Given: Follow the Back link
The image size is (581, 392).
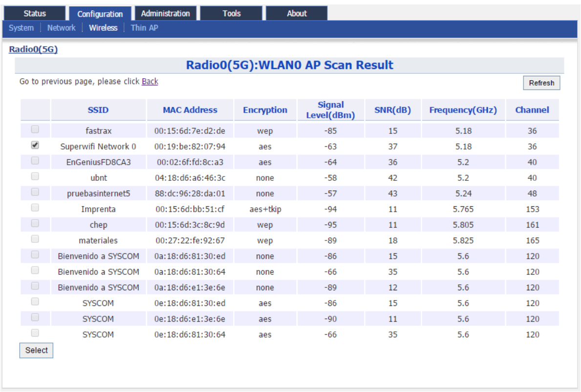Looking at the screenshot, I should [150, 82].
